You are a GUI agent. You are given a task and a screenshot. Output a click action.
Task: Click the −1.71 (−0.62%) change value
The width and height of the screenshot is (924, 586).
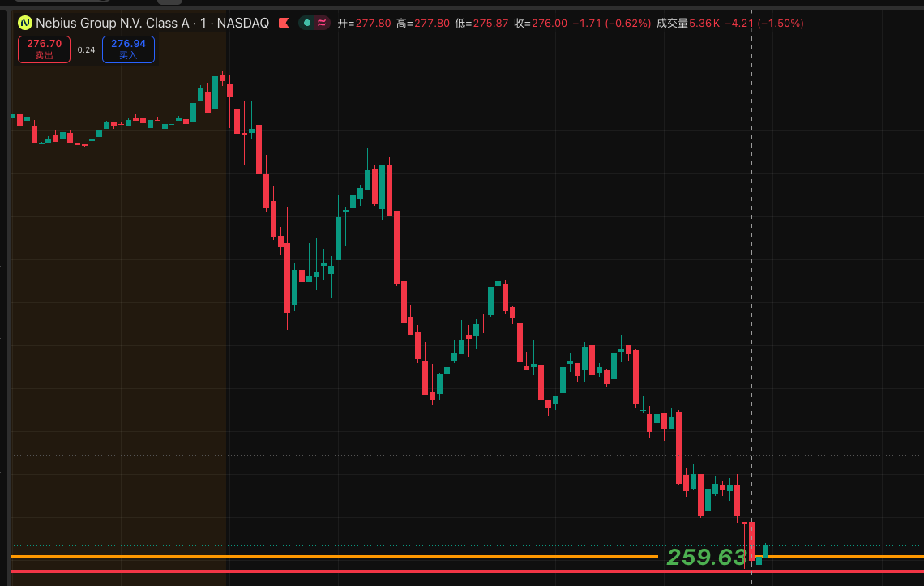coord(612,23)
